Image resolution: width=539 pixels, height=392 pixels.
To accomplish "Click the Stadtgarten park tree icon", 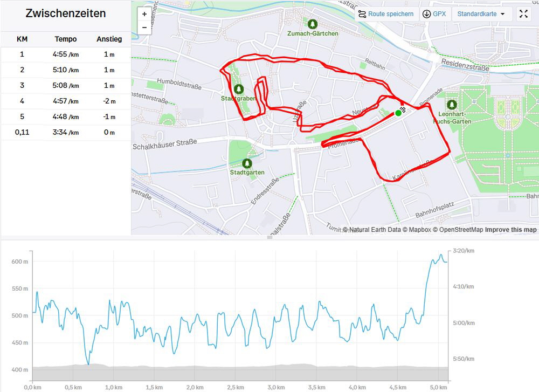I will 247,163.
